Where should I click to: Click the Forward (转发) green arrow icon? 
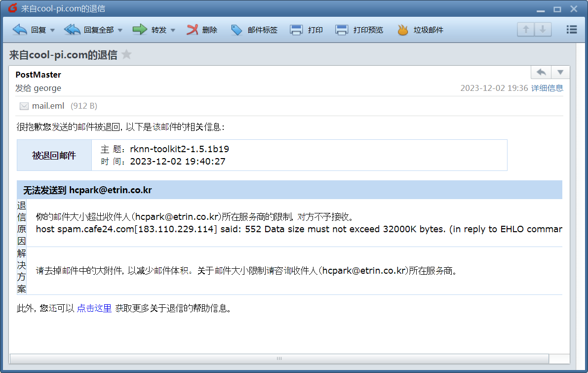tap(140, 29)
